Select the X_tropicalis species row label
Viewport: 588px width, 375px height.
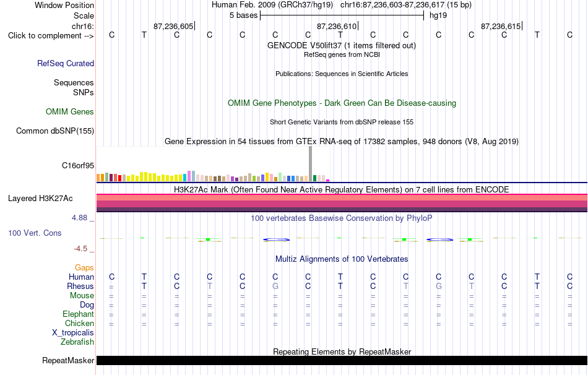(73, 333)
